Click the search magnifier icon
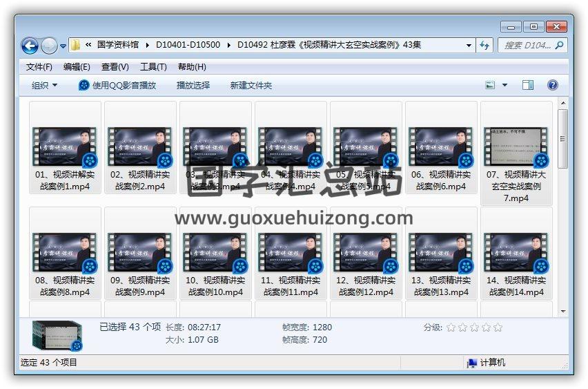 [560, 45]
